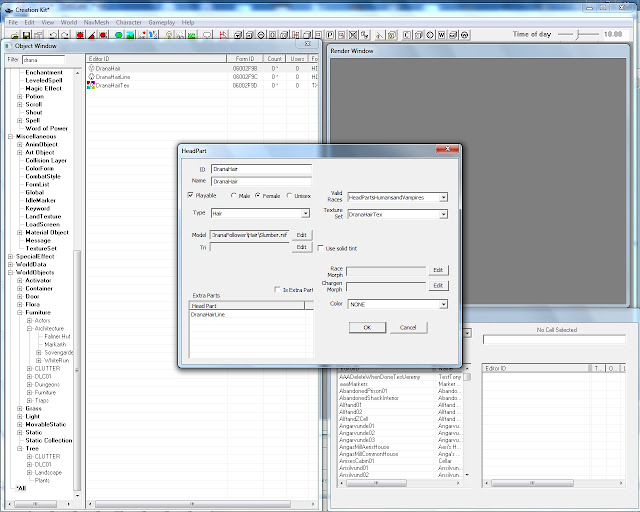The height and width of the screenshot is (512, 640).
Task: Click the toolbar icon labeled P
Action: [x=330, y=35]
